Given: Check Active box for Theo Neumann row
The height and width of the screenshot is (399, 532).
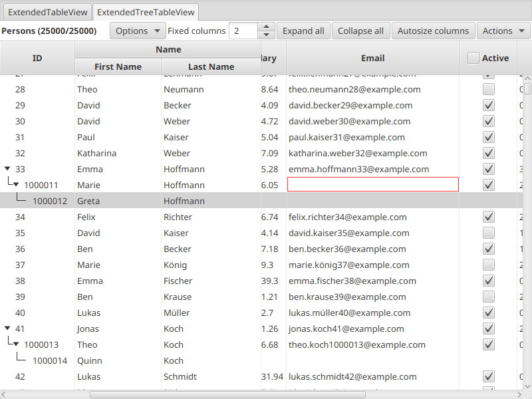Looking at the screenshot, I should [x=489, y=89].
